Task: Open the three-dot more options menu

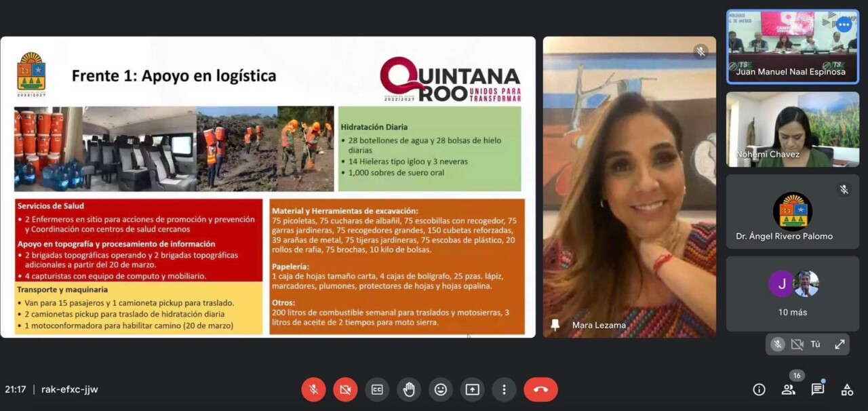Action: tap(504, 389)
